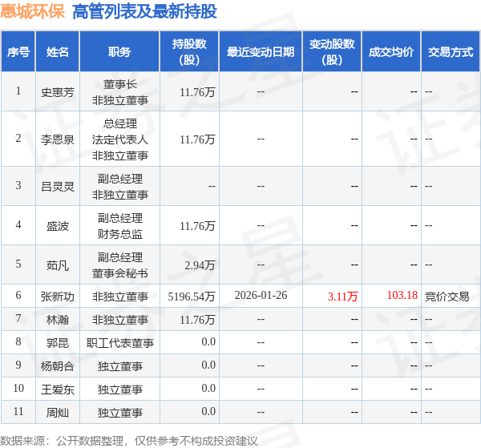Click the 序号 column header
This screenshot has width=481, height=448.
(18, 51)
